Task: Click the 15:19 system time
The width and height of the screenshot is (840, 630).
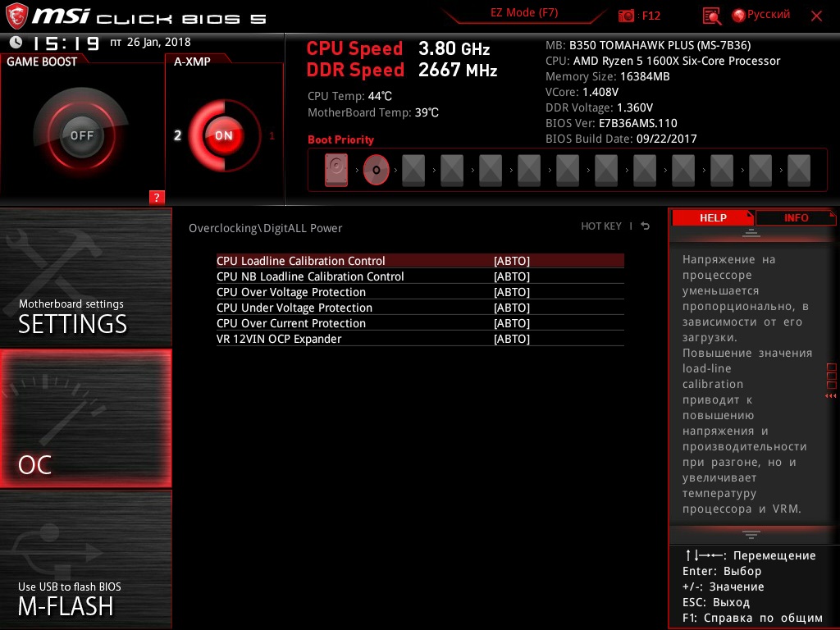Action: point(66,43)
